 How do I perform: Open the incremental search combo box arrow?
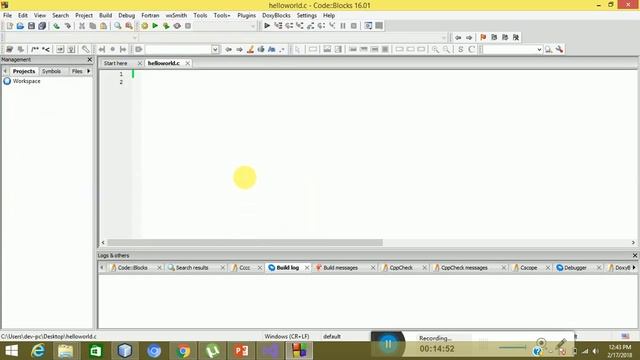tap(215, 49)
